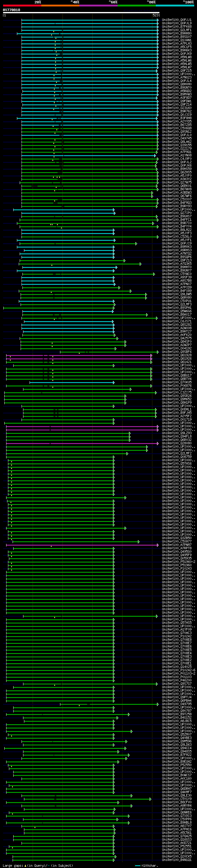Open hit UniRef100_Q2LMF1
The image size is (197, 868).
[176, 30]
